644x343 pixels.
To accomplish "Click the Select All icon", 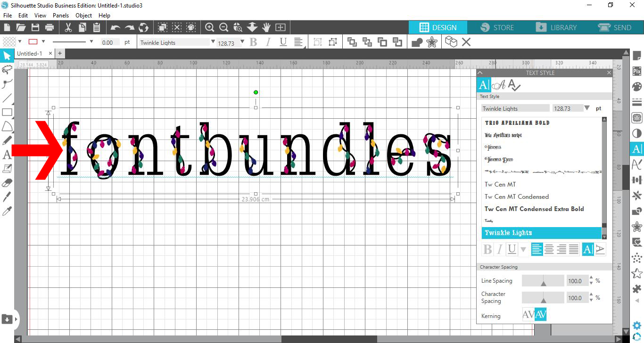I will pos(163,27).
